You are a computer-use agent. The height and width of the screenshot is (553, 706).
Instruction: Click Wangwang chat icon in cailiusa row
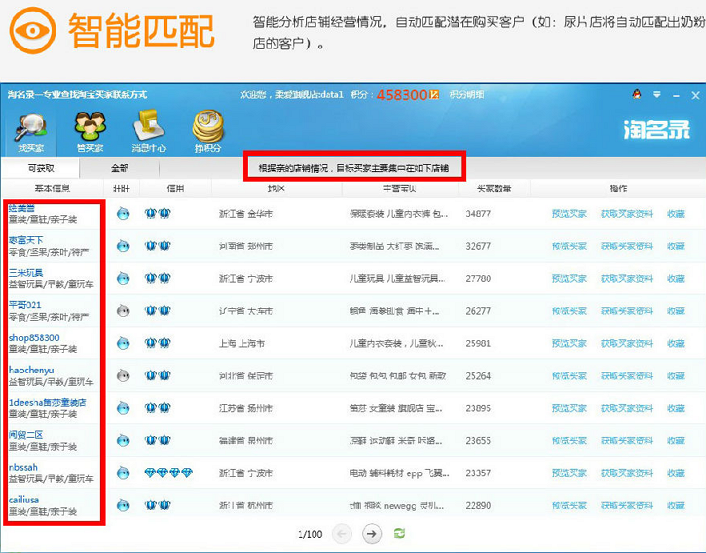tap(123, 505)
